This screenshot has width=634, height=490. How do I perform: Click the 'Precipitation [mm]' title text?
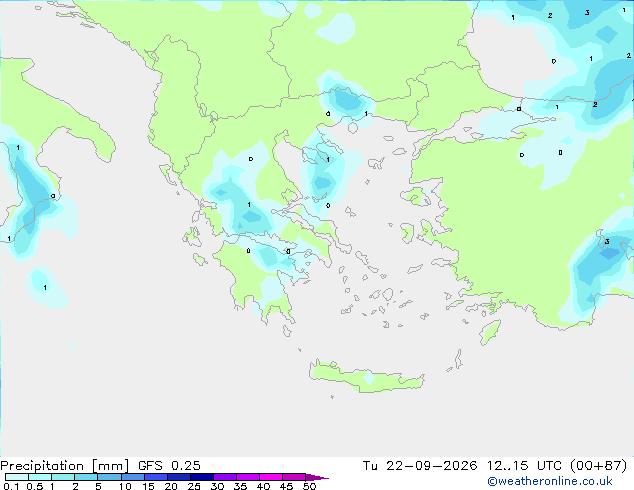[x=65, y=466]
